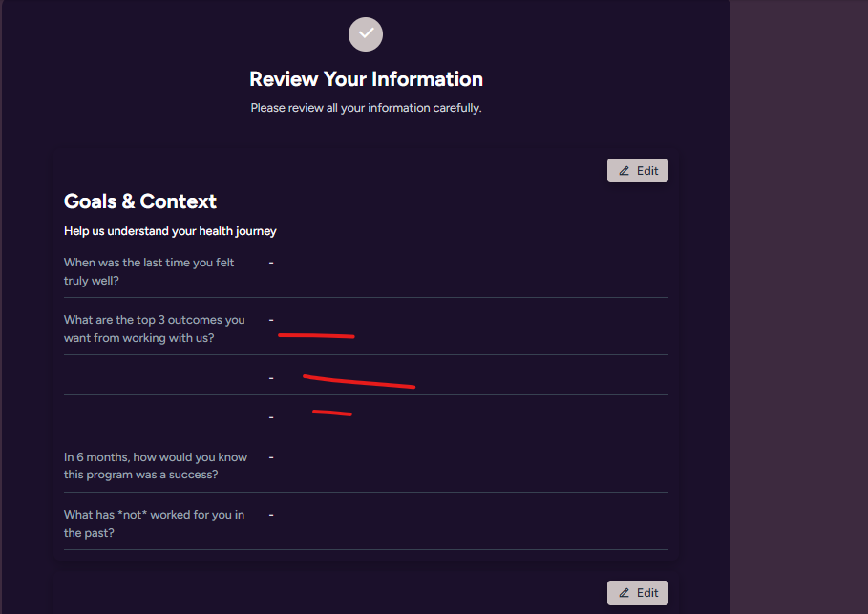Click the pencil icon in the lower Edit button
This screenshot has width=868, height=614.
click(625, 593)
